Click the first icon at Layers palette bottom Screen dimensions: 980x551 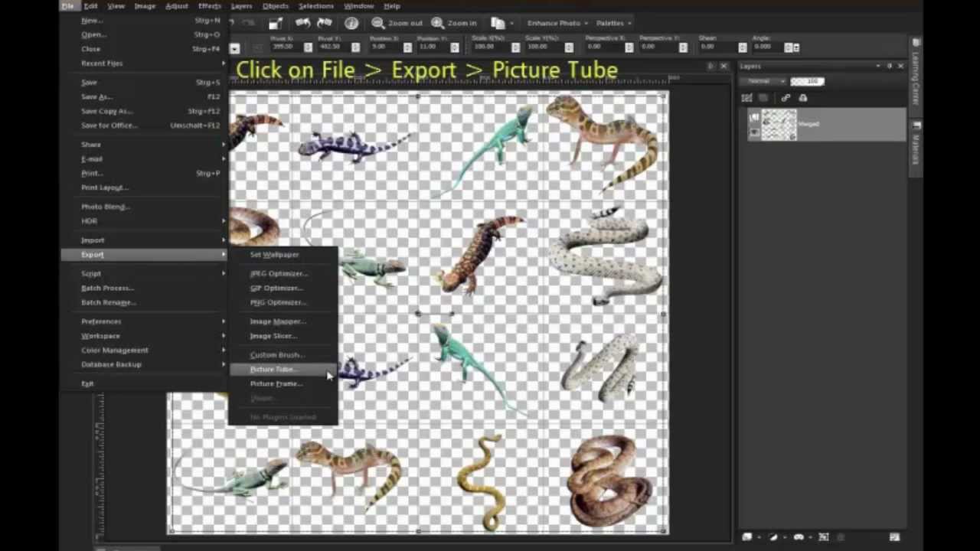(x=747, y=537)
